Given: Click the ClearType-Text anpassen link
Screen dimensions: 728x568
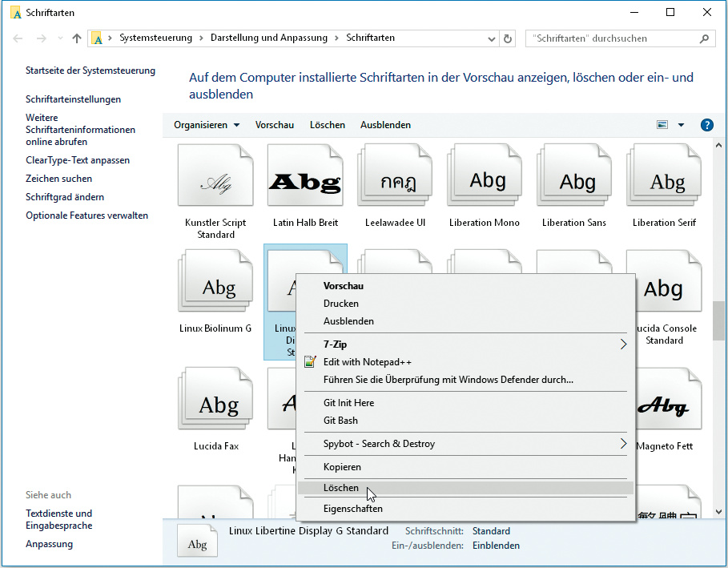Looking at the screenshot, I should 78,160.
